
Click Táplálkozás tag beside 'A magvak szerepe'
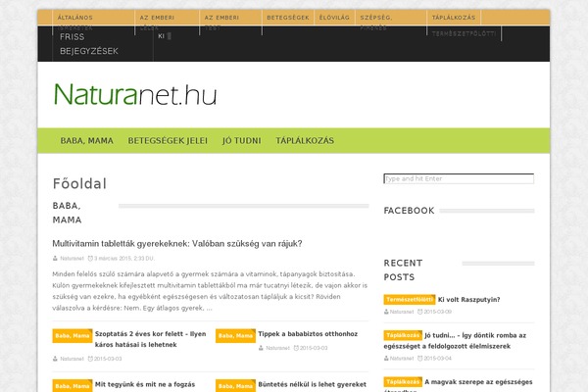403,382
